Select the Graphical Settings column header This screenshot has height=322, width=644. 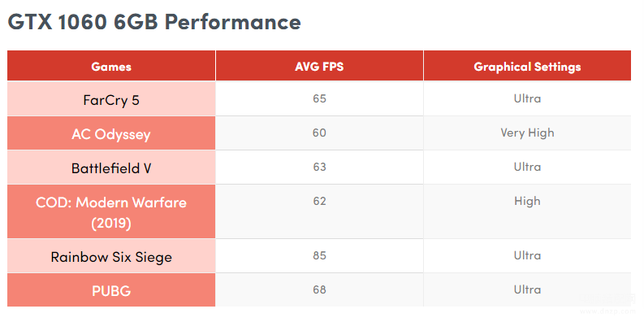pos(527,66)
